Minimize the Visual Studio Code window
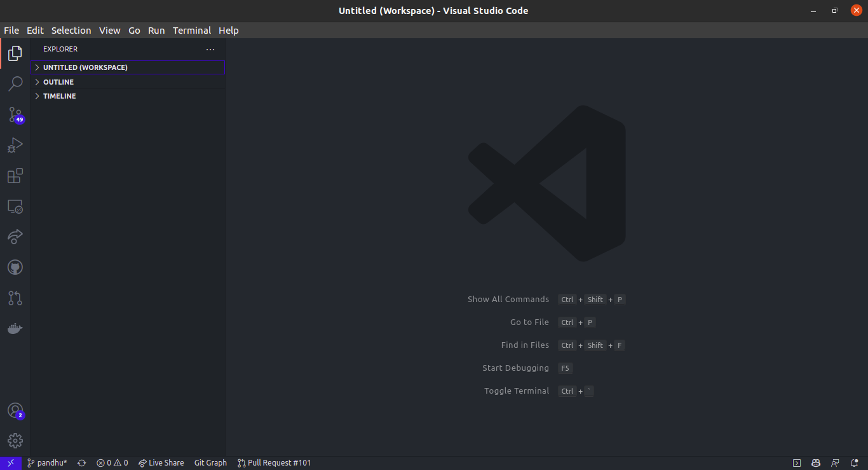The height and width of the screenshot is (470, 868). pos(813,11)
